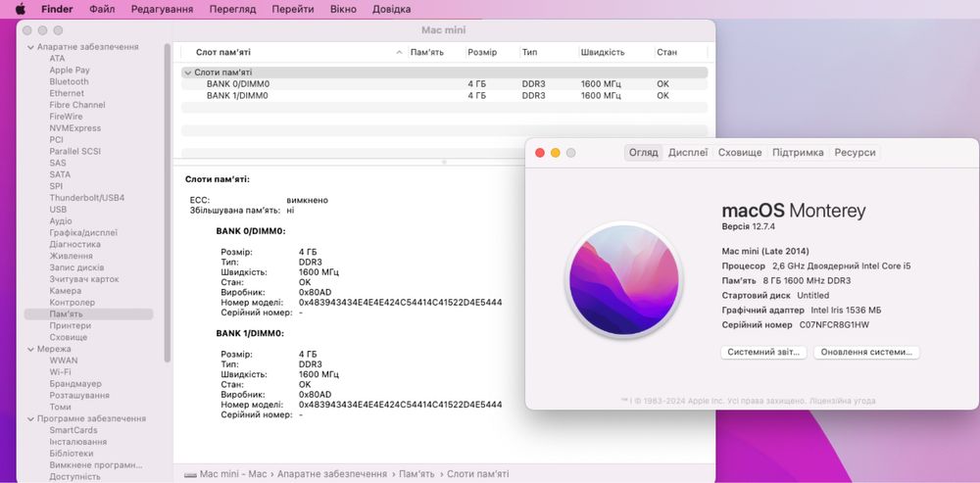The width and height of the screenshot is (980, 483).
Task: Select Bluetooth in the sidebar
Action: pyautogui.click(x=69, y=81)
